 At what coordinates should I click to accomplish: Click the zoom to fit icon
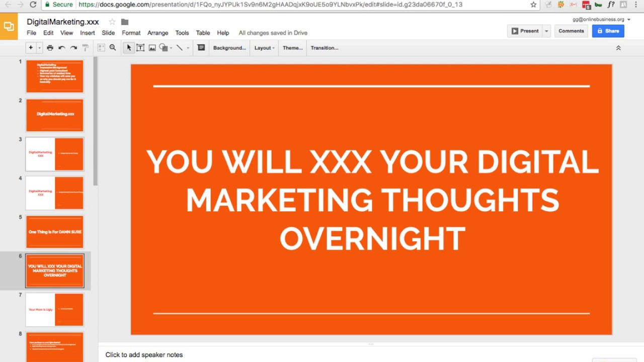101,48
